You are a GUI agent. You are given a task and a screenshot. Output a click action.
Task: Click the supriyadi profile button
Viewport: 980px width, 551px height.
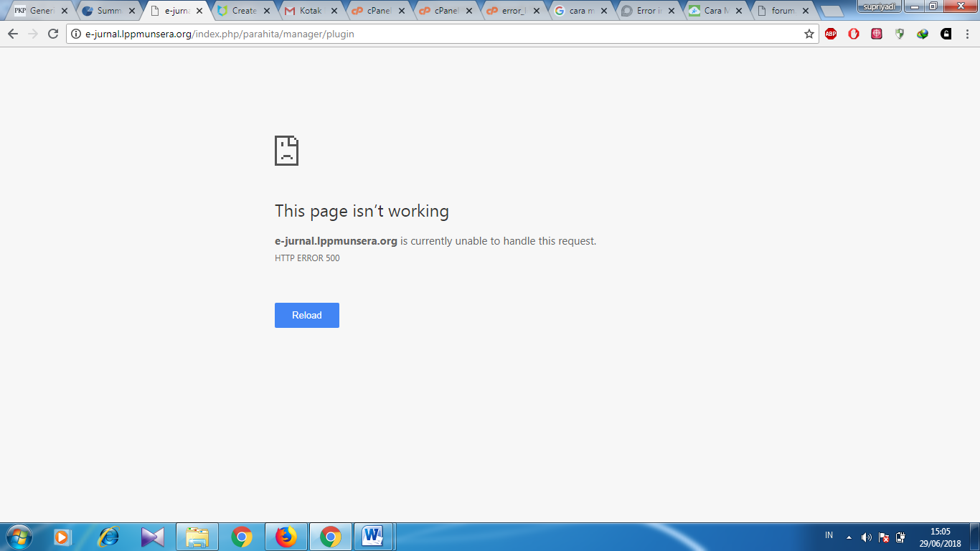[x=878, y=6]
